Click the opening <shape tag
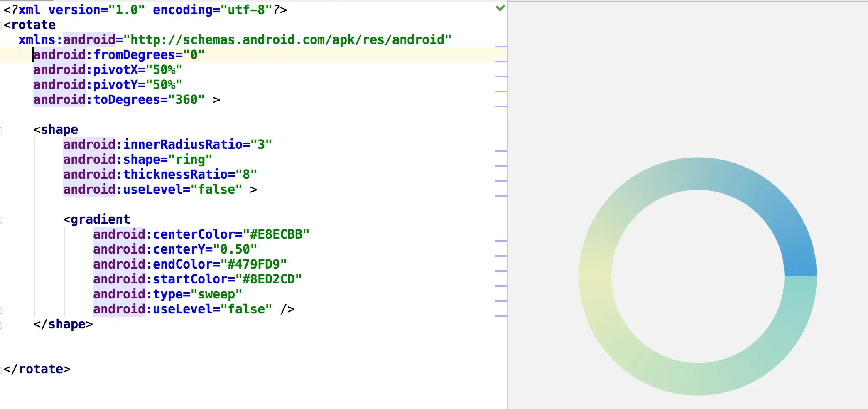 pos(56,130)
